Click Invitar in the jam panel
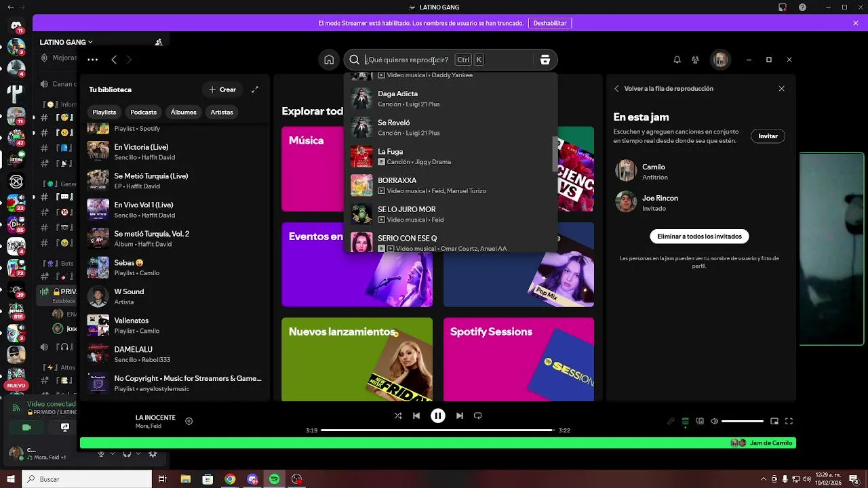 click(768, 136)
